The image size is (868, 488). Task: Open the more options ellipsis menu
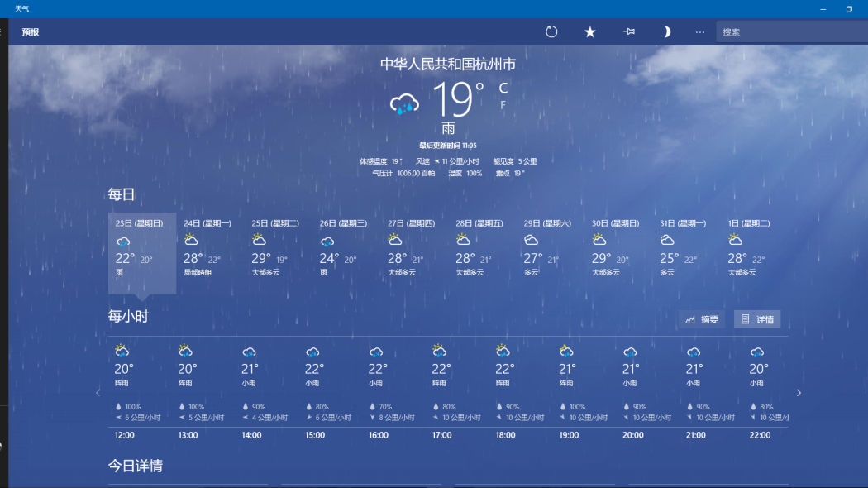click(700, 32)
